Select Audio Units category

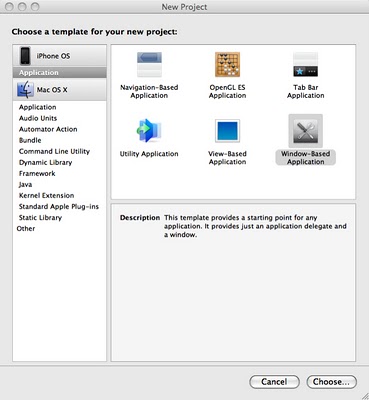point(60,118)
